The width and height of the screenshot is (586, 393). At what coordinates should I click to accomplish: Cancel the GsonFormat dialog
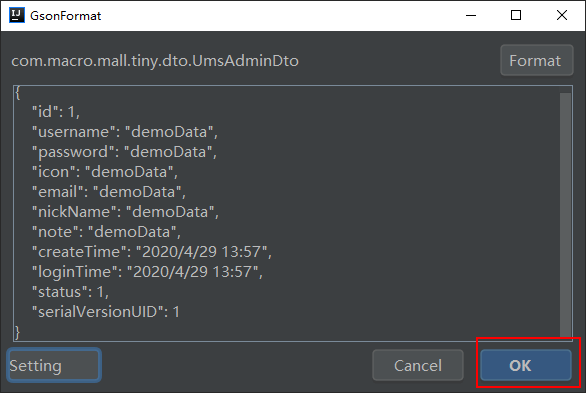418,365
